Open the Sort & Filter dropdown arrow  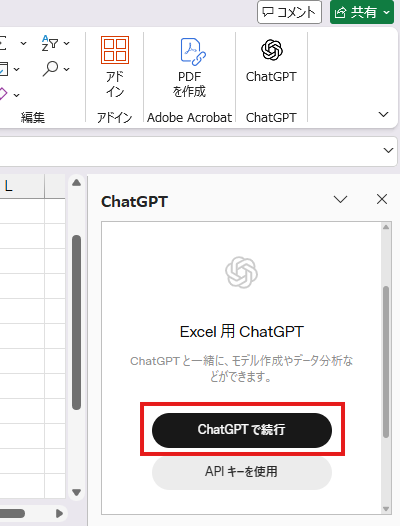click(66, 43)
